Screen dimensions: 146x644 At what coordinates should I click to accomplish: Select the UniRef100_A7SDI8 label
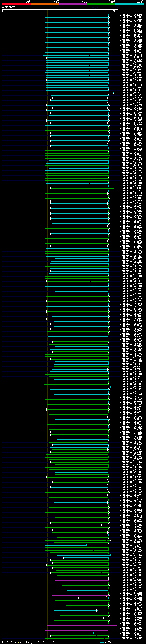(x=131, y=148)
